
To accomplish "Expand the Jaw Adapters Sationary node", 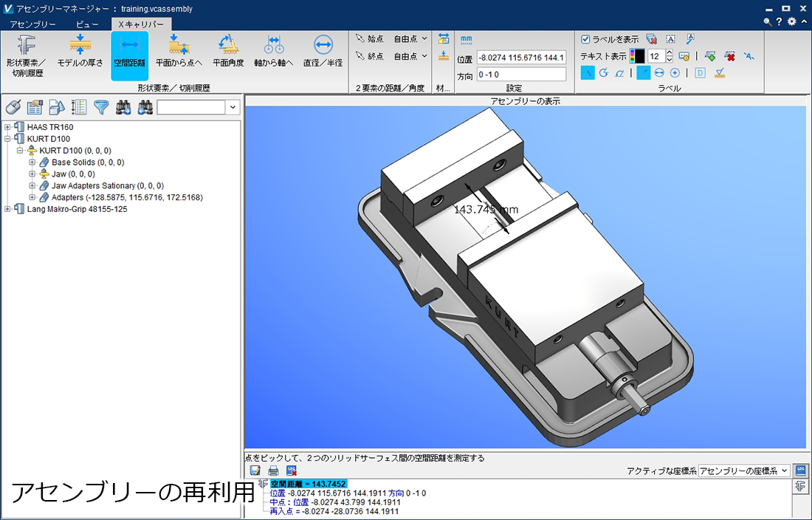I will click(32, 185).
